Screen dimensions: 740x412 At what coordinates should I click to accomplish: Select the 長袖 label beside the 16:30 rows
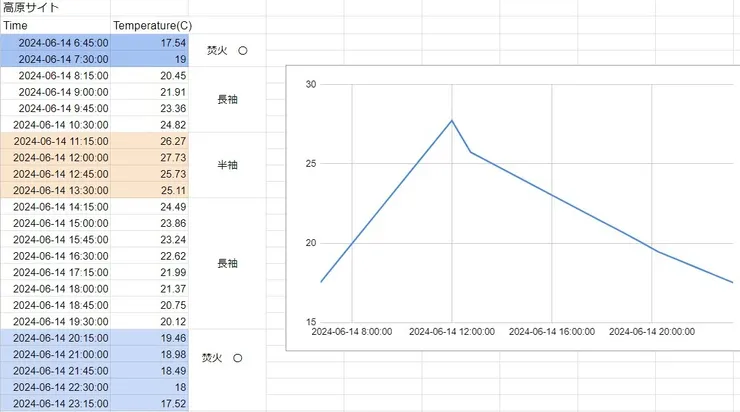(x=227, y=264)
